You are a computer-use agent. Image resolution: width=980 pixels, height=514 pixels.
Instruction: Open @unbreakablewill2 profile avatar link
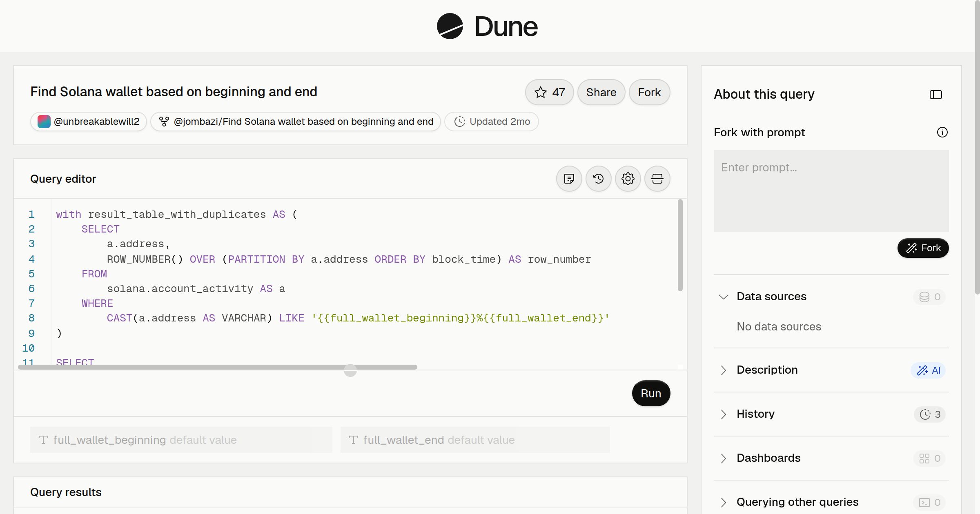click(89, 122)
